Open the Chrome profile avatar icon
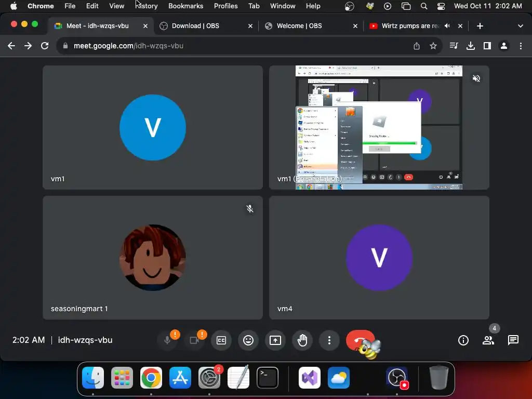The height and width of the screenshot is (399, 532). click(504, 46)
